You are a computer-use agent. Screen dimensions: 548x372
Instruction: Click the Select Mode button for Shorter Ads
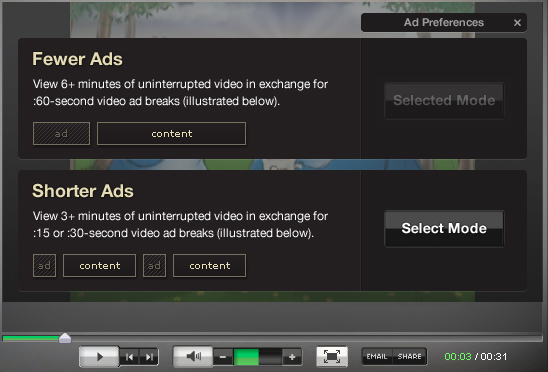click(444, 229)
